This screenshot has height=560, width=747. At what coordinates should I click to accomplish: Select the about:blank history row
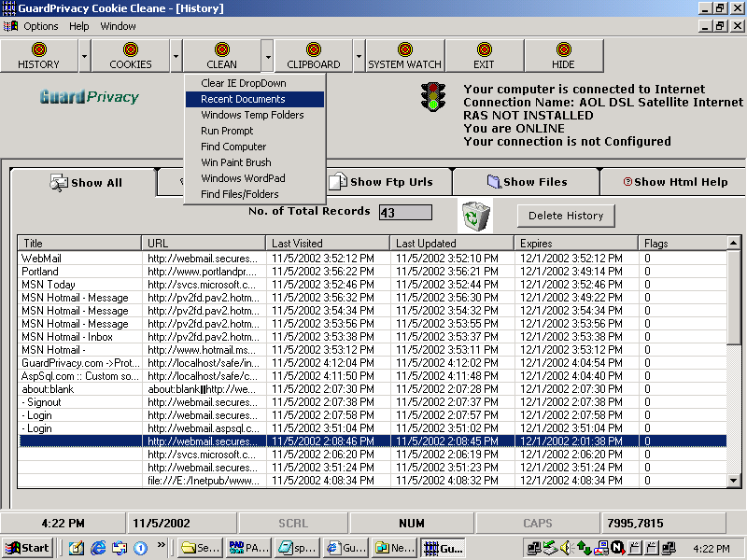(373, 389)
